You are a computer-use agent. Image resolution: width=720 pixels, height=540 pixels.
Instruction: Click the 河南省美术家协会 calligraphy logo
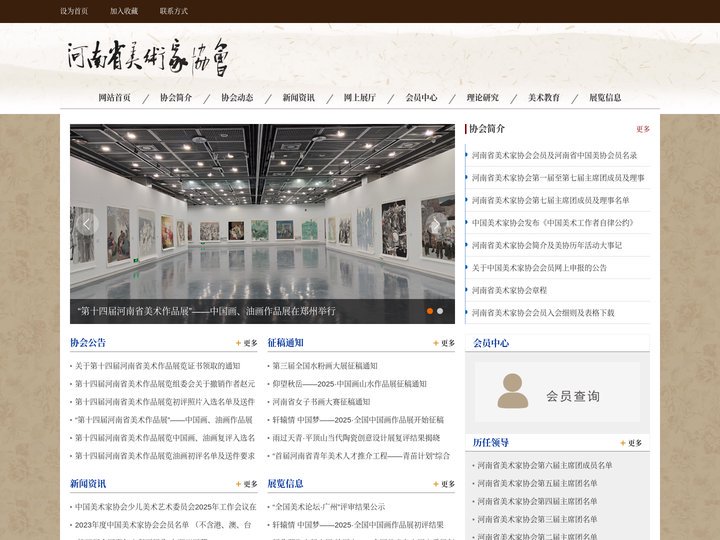point(147,57)
